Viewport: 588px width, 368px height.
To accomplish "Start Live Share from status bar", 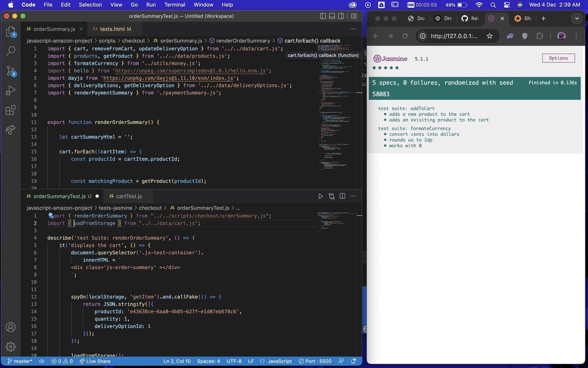I will [94, 361].
